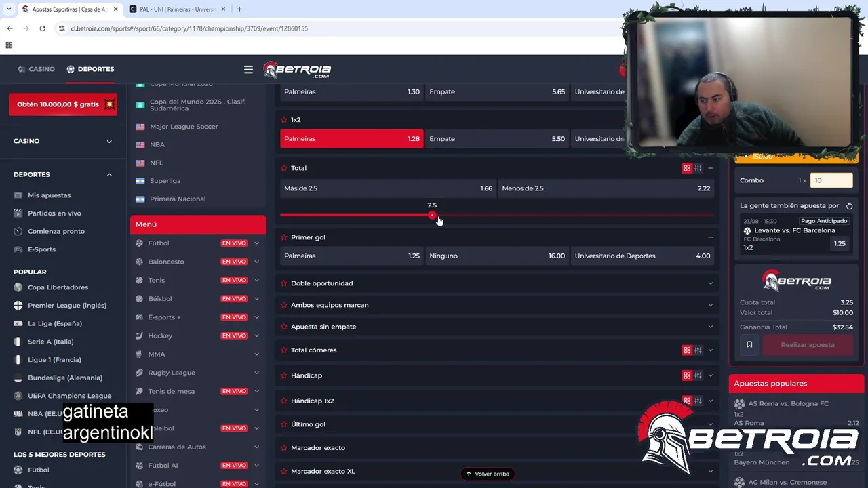Click the Realizar apuesta button
Screen dimensions: 868x488
coord(807,345)
